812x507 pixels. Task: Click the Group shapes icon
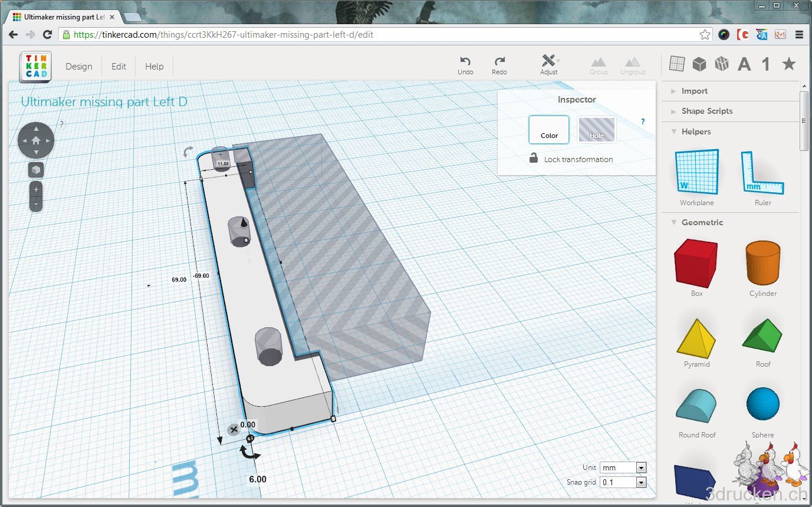point(599,65)
